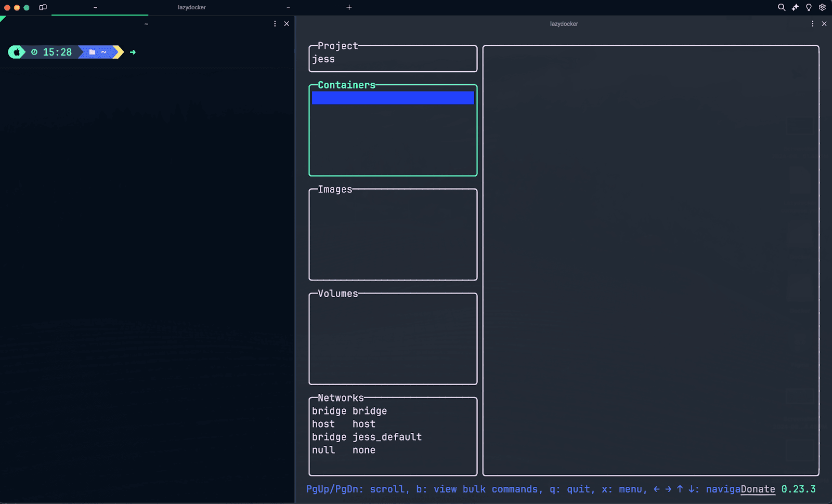Focus the Images panel
832x504 pixels.
tap(393, 234)
